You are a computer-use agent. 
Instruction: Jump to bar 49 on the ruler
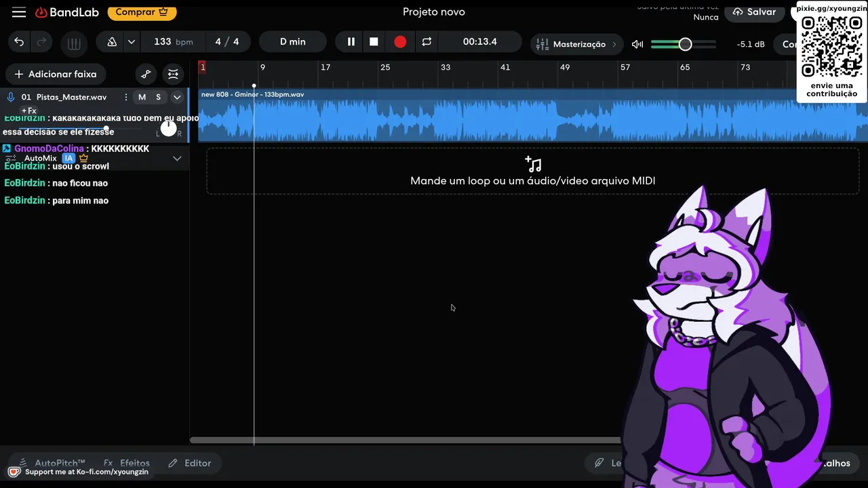pyautogui.click(x=565, y=67)
